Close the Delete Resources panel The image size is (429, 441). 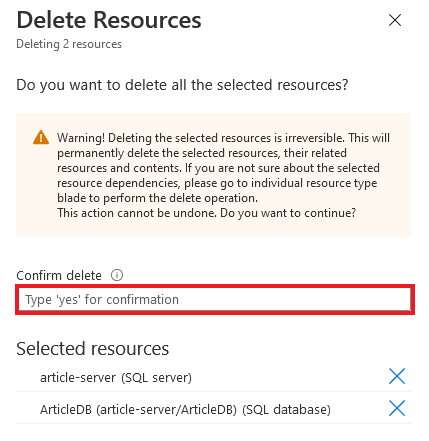pos(395,20)
